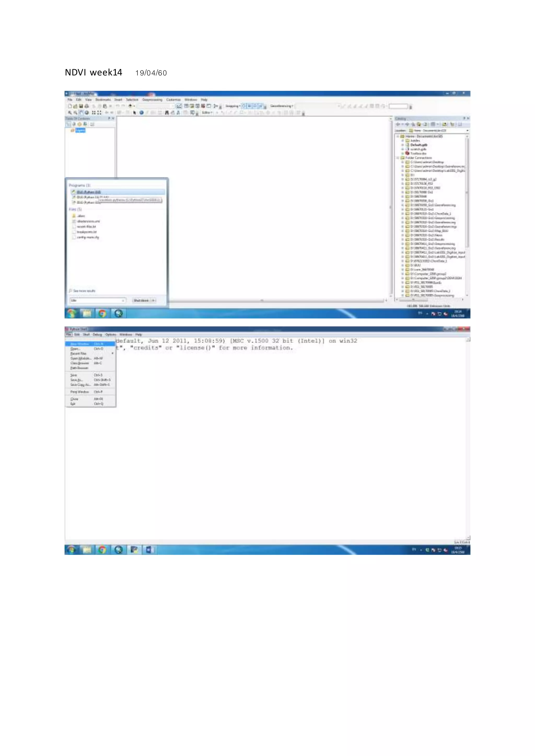Click the Select Elements arrow tool
The height and width of the screenshot is (756, 535).
click(x=135, y=113)
